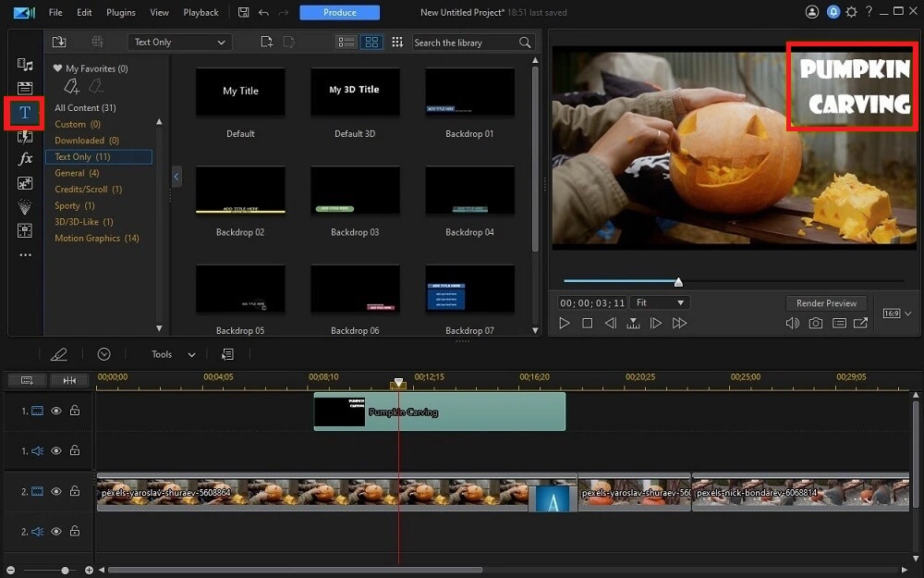Screen dimensions: 924x578
Task: Click the preview seek slider
Action: 679,282
